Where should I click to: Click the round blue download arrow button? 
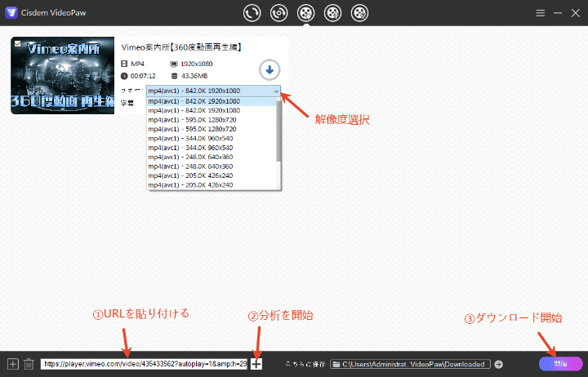[x=269, y=69]
